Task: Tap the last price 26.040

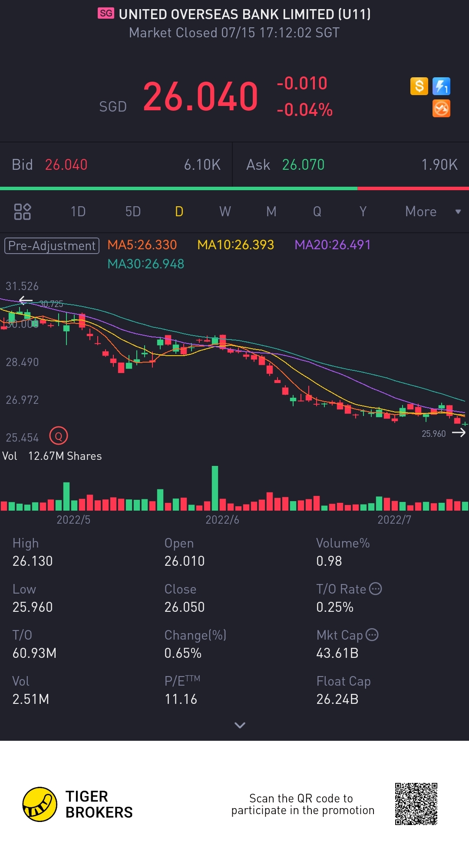Action: click(x=201, y=96)
